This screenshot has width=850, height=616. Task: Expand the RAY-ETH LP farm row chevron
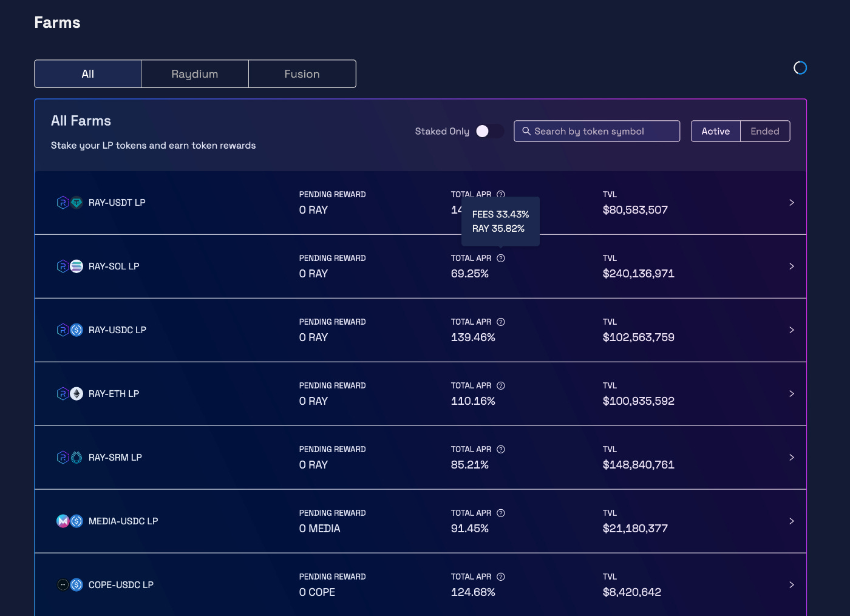(x=792, y=394)
